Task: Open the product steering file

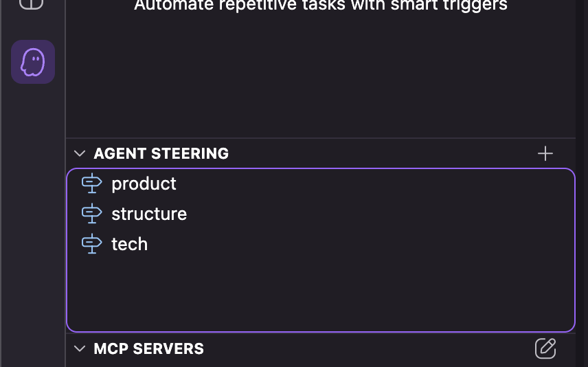Action: point(144,183)
